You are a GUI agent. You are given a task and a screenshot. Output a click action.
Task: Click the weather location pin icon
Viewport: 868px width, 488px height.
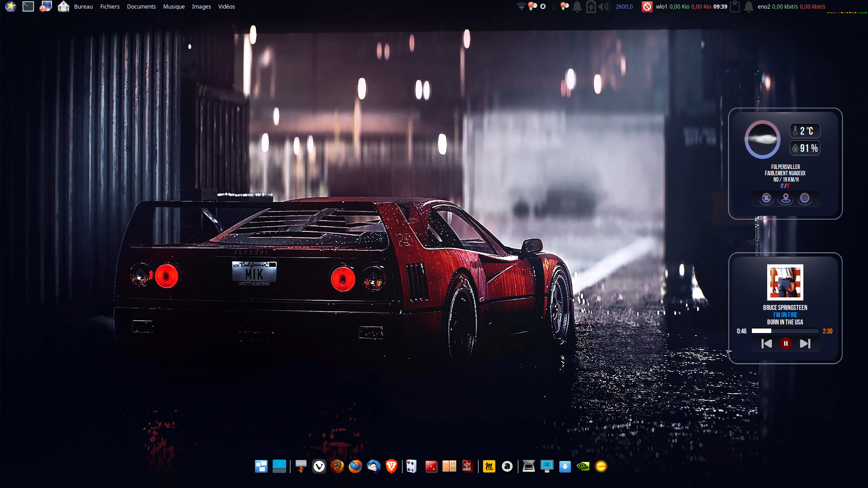click(786, 198)
